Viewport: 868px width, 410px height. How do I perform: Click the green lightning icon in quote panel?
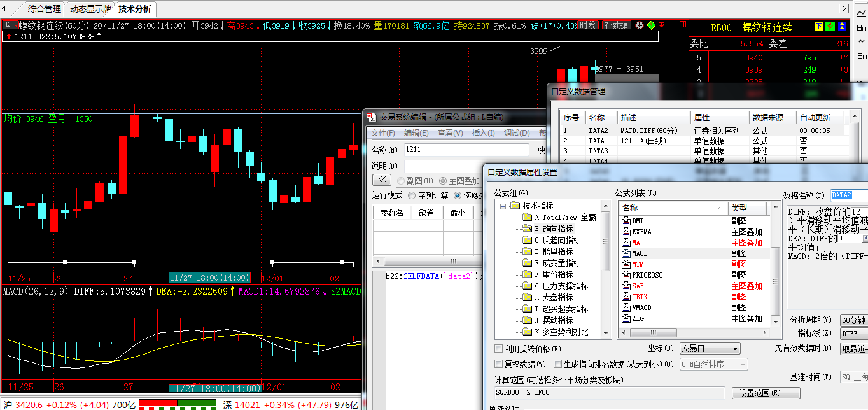point(830,27)
